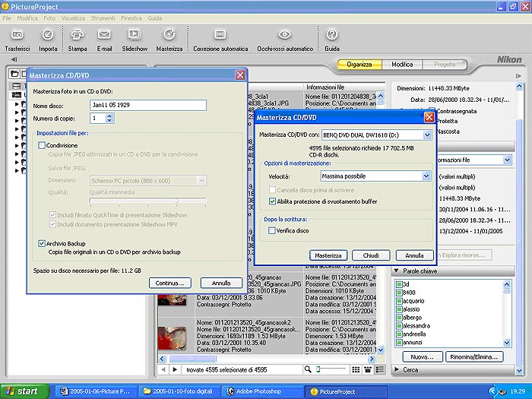Open the File menu
The image size is (532, 399).
[7, 18]
